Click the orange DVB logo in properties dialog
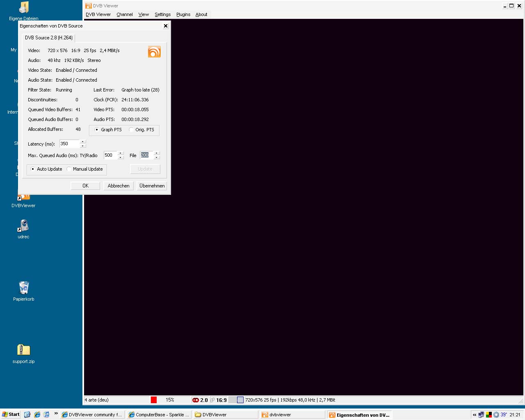 pyautogui.click(x=154, y=52)
